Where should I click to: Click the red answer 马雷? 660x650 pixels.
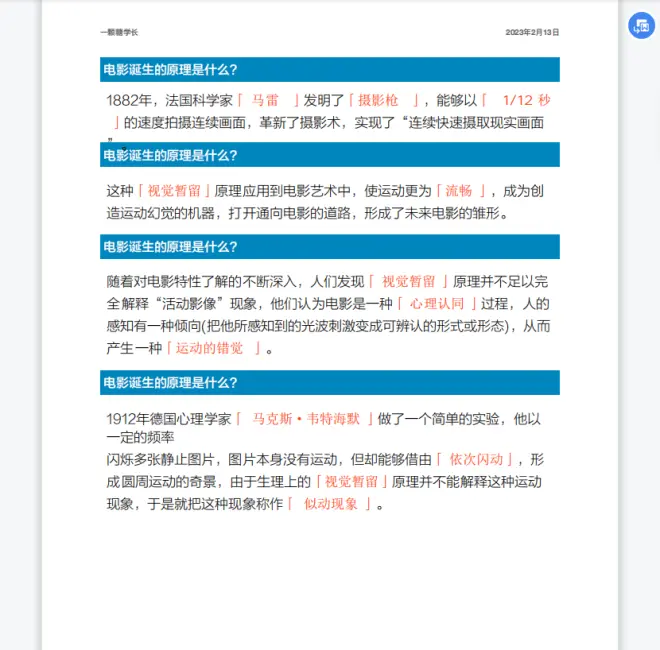[265, 100]
